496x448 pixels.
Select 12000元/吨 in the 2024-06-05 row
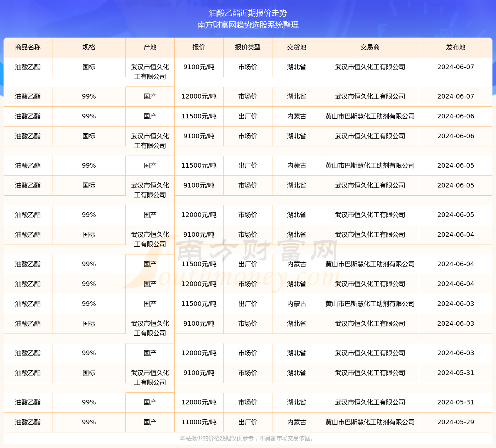click(199, 215)
